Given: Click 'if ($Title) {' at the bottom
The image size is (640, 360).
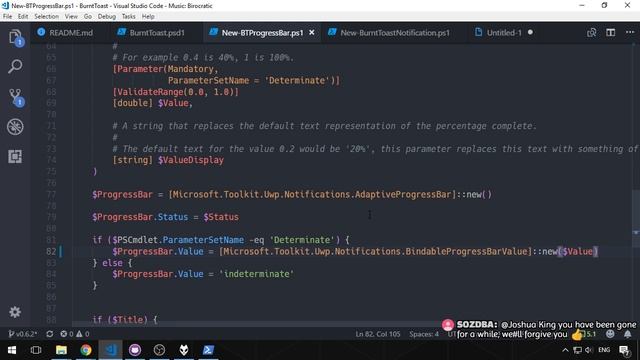Looking at the screenshot, I should click(x=124, y=320).
